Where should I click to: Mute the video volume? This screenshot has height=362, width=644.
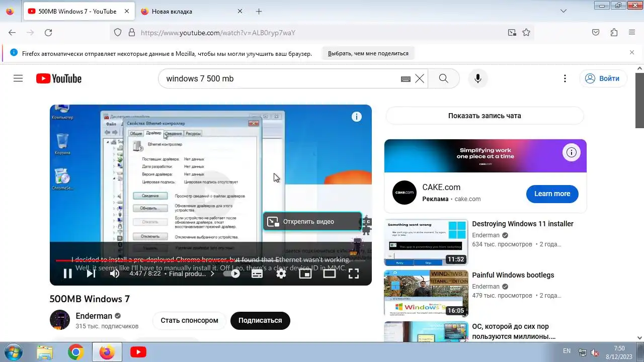click(x=115, y=274)
